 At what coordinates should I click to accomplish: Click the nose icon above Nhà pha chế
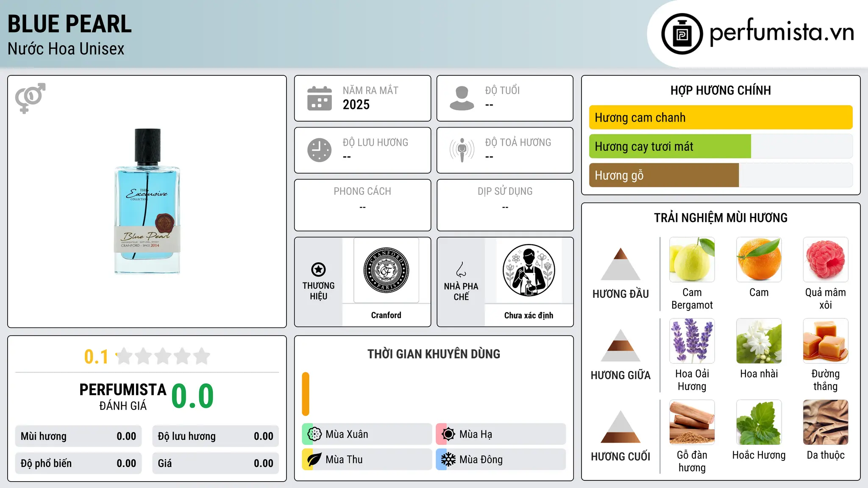461,269
